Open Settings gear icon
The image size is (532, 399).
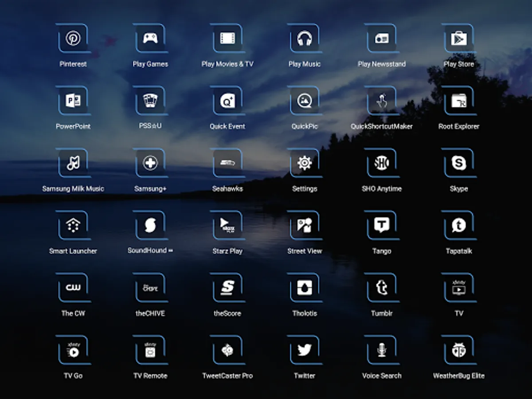(305, 163)
